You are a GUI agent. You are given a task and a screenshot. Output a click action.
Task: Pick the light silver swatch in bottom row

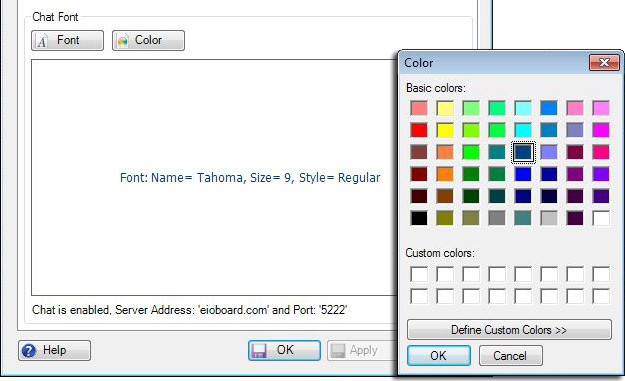(549, 218)
